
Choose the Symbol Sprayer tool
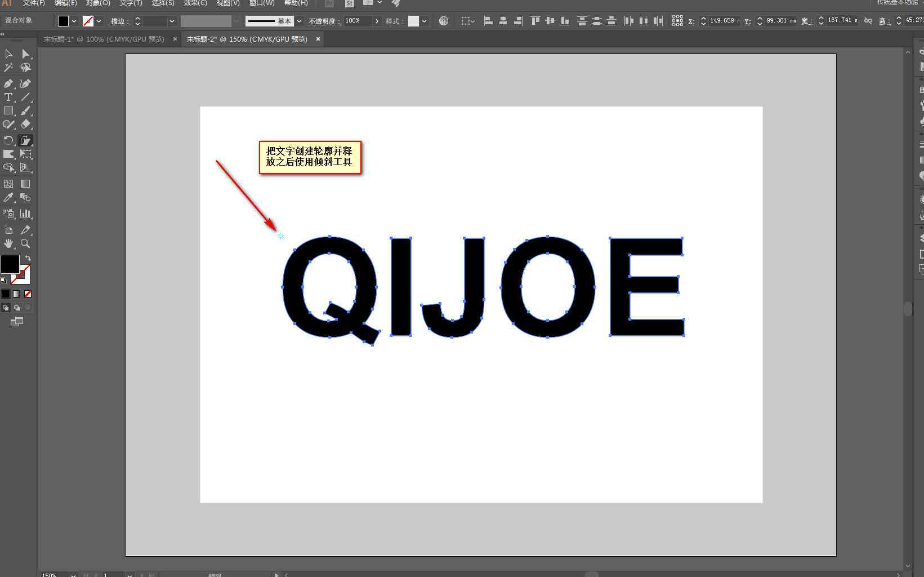pyautogui.click(x=8, y=214)
